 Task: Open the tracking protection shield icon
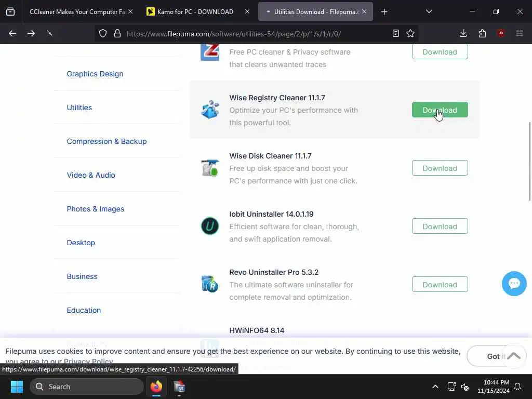coord(103,33)
